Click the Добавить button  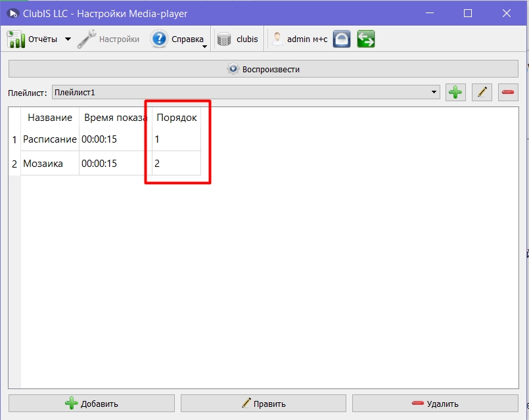coord(91,404)
